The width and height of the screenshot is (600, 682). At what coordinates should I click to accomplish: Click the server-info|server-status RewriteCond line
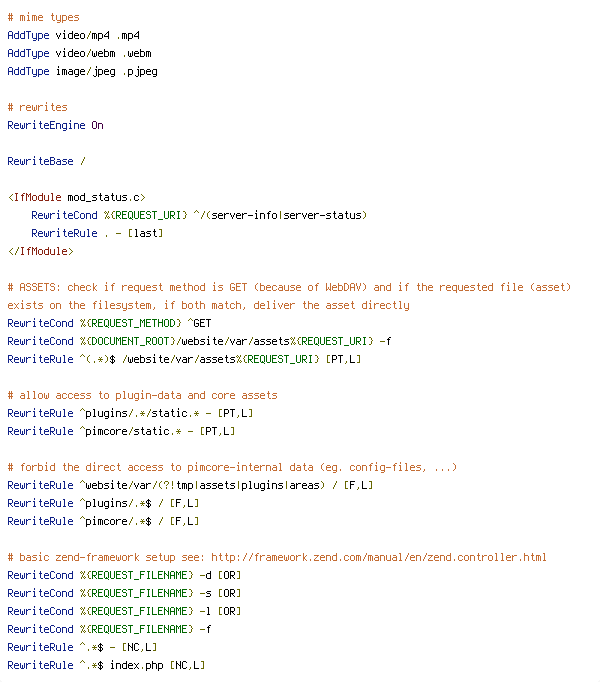click(199, 215)
